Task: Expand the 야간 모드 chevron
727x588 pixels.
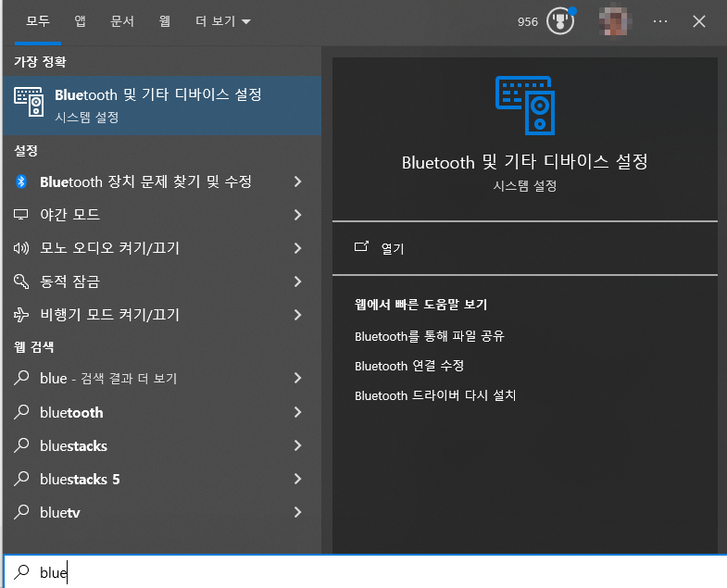Action: point(297,215)
